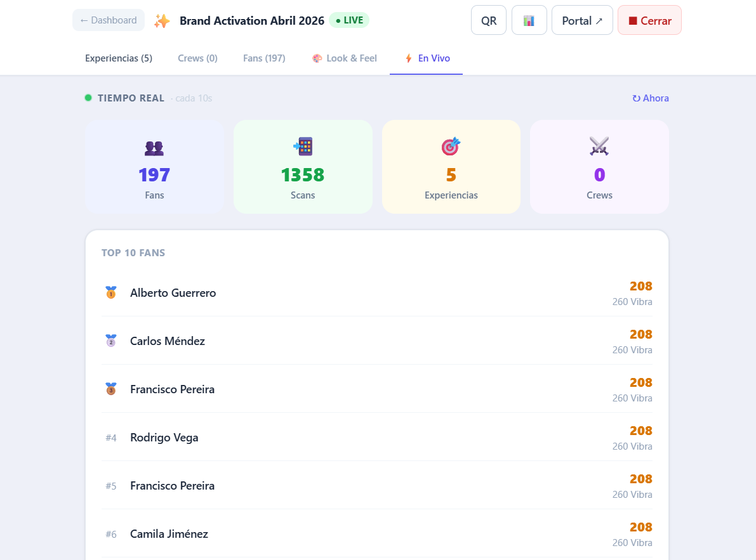Click Carlos Méndez's 260 Vibra value
756x560 pixels.
tap(632, 350)
